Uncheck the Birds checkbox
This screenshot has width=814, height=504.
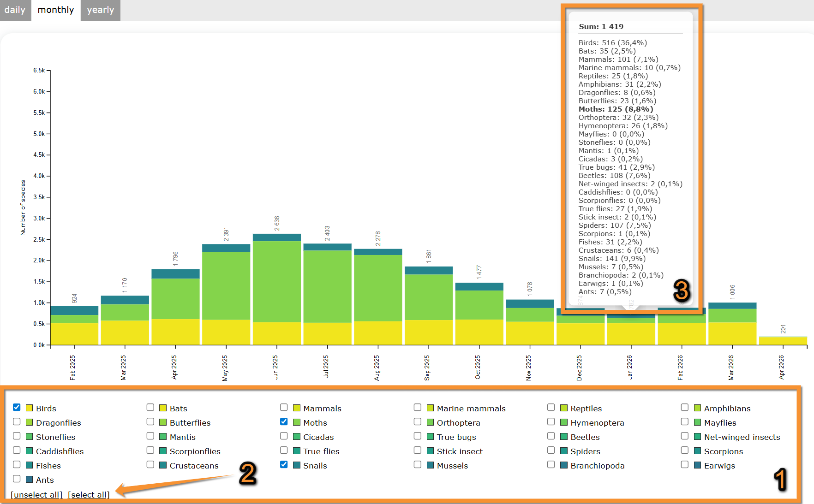pos(17,408)
